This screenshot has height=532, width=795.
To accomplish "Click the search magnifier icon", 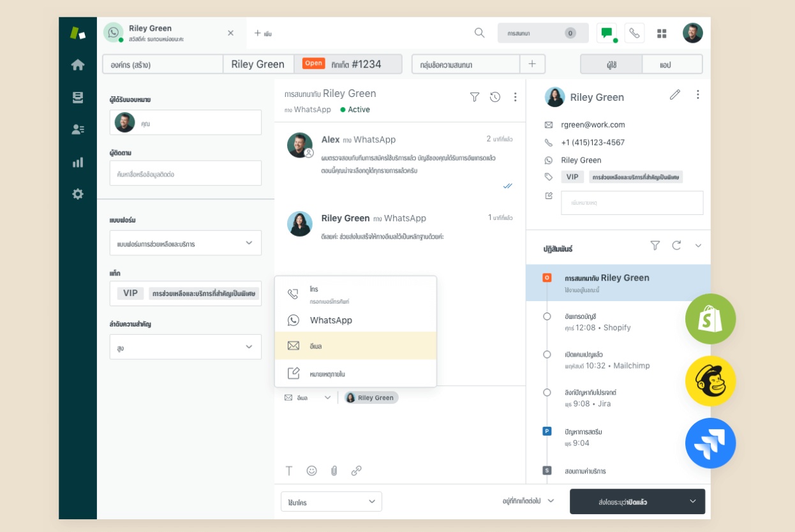I will point(479,33).
